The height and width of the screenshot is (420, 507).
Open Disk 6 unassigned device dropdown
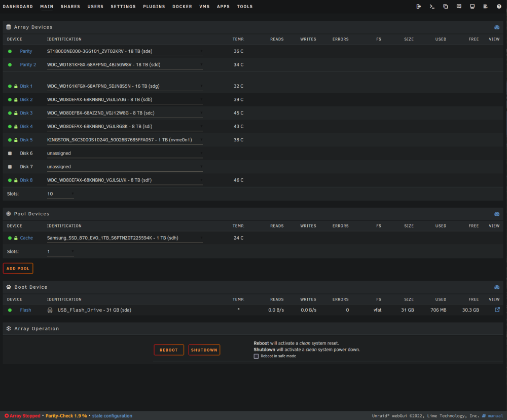[x=125, y=154]
